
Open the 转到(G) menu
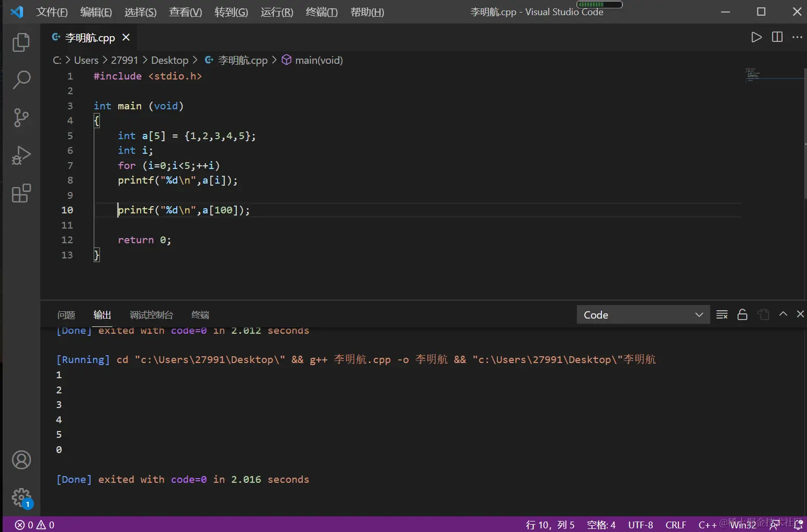point(231,12)
